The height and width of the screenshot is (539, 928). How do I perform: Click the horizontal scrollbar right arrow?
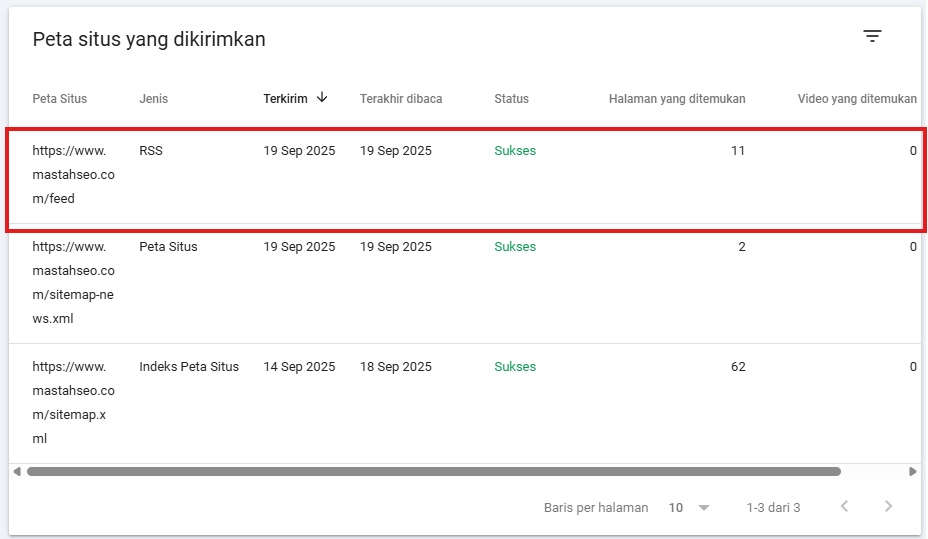[912, 471]
